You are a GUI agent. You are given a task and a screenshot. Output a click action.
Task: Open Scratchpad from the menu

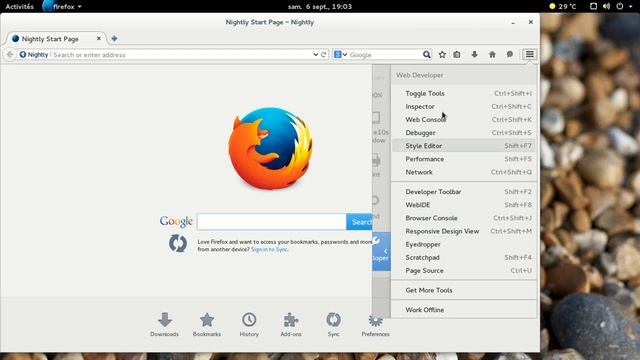tap(464, 257)
